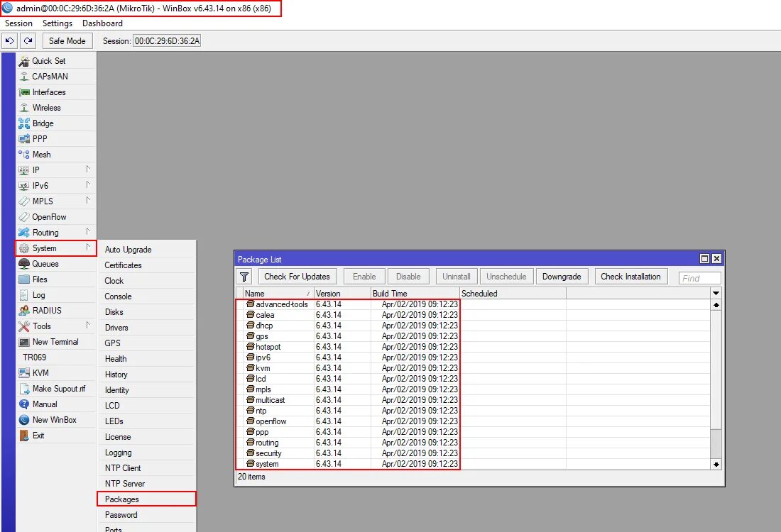This screenshot has height=532, width=781.
Task: Open Manual from sidebar
Action: coord(56,404)
